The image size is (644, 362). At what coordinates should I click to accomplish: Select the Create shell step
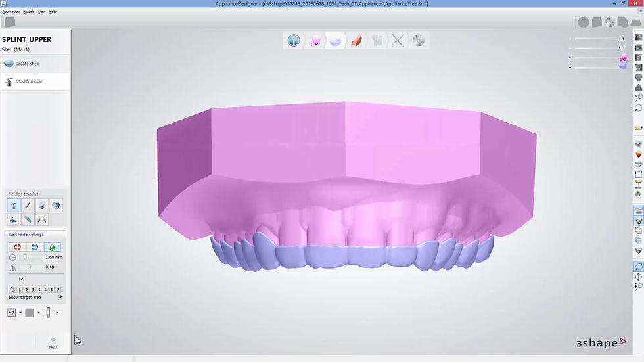click(x=35, y=64)
